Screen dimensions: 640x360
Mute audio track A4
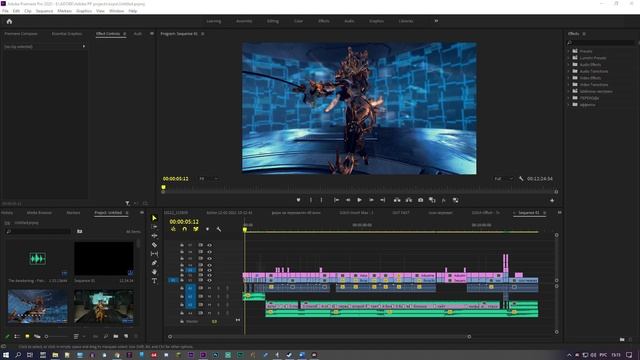click(x=209, y=313)
